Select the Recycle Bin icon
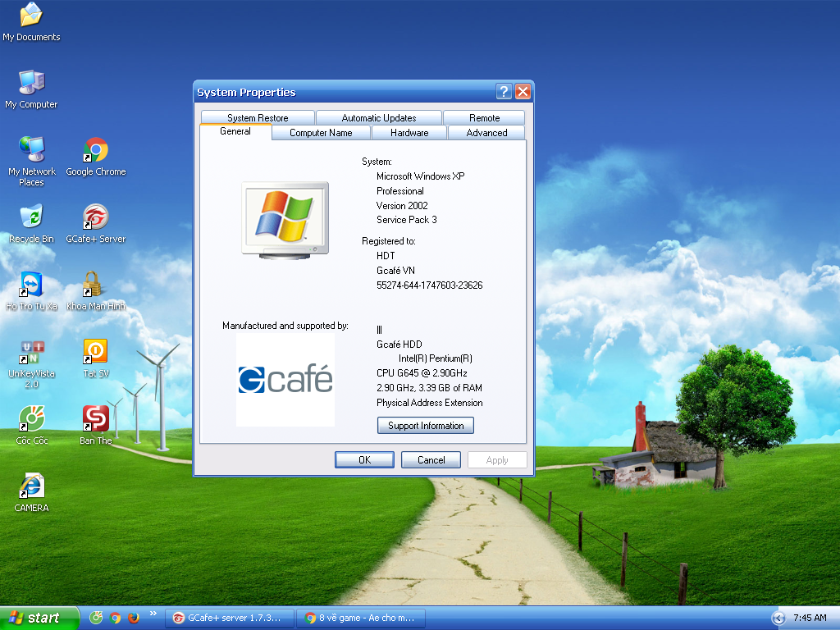 (x=32, y=223)
